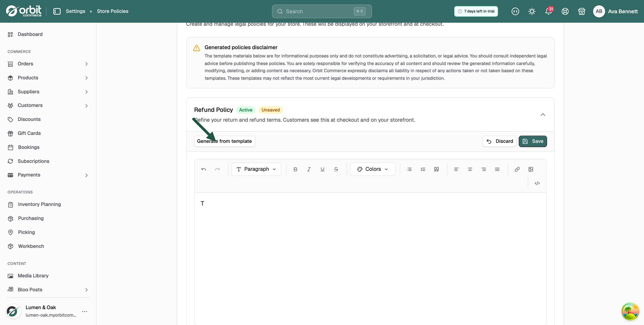Insert a block quote

click(436, 169)
